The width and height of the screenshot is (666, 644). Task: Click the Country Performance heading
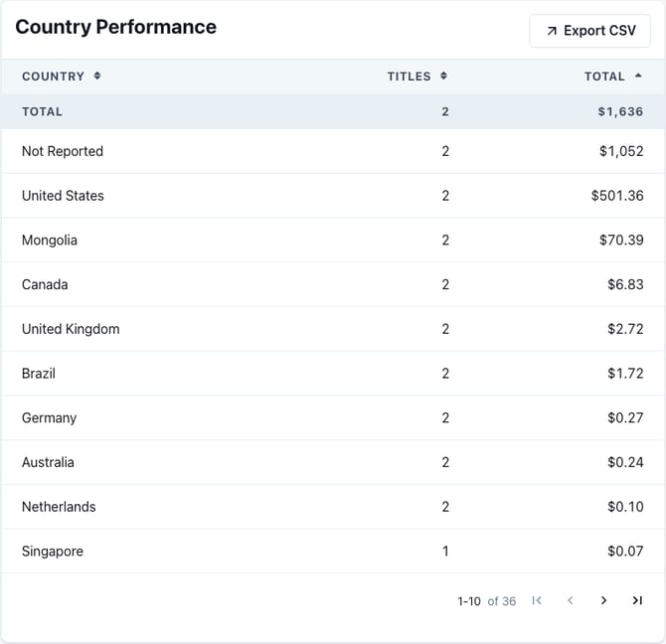pos(116,27)
